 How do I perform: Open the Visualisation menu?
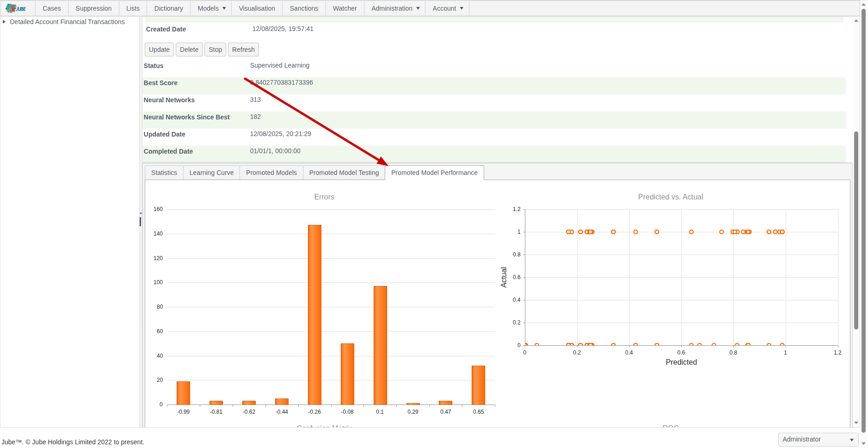(x=257, y=8)
